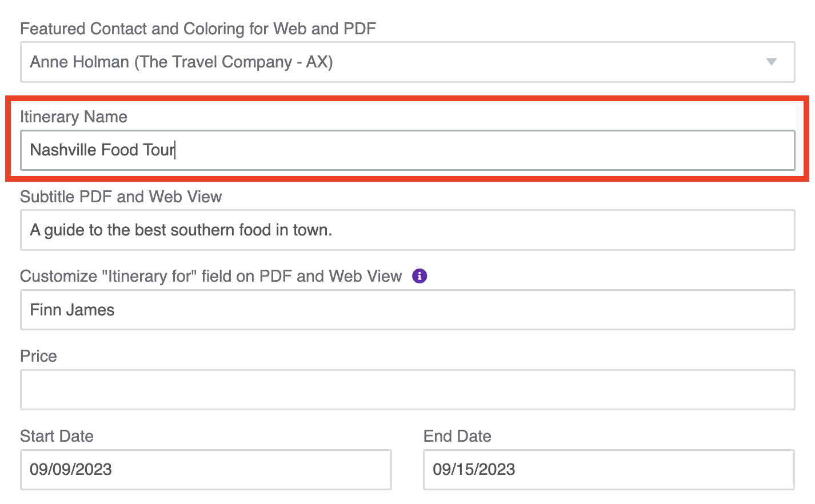Click the Subtitle PDF and Web View field
This screenshot has height=504, width=815.
(407, 230)
